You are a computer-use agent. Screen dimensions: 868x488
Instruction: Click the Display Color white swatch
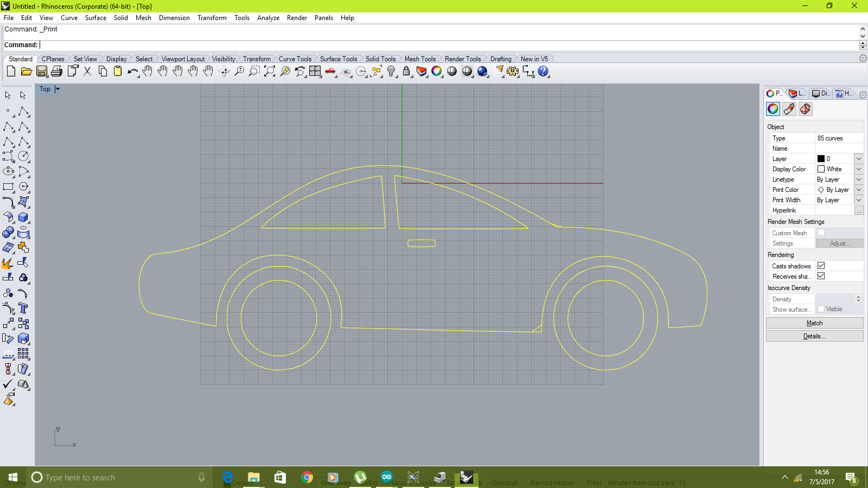pos(821,169)
